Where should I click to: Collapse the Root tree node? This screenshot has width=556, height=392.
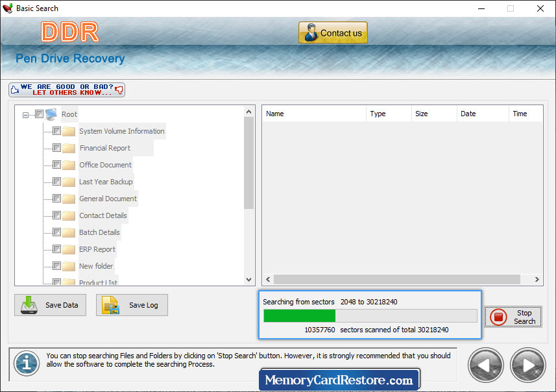point(24,114)
